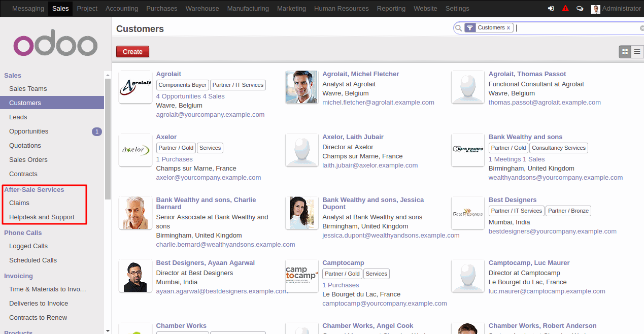Open the Marketing top menu
This screenshot has width=644, height=334.
292,9
